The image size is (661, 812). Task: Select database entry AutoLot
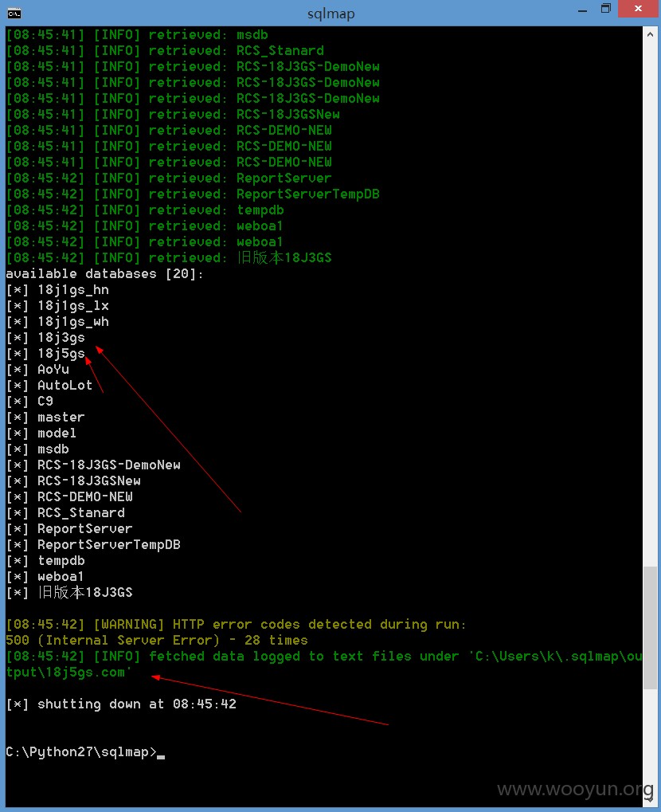tap(65, 386)
